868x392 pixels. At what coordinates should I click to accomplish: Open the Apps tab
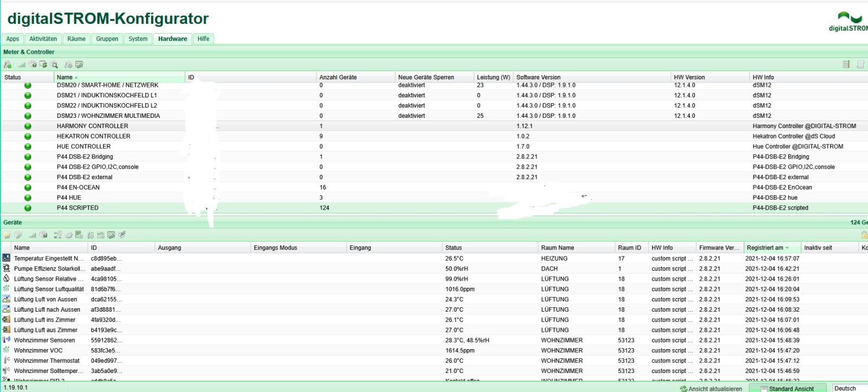(12, 39)
